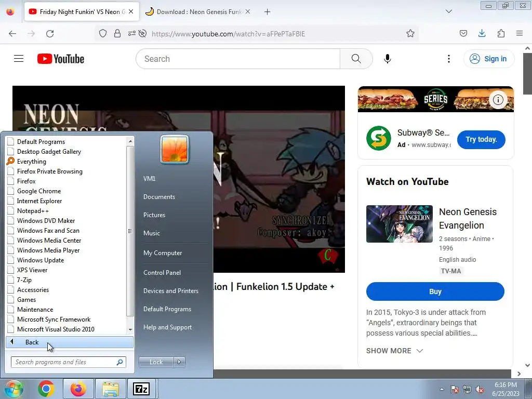The width and height of the screenshot is (532, 399).
Task: Expand the Maintenance folder in Start menu
Action: pyautogui.click(x=35, y=310)
